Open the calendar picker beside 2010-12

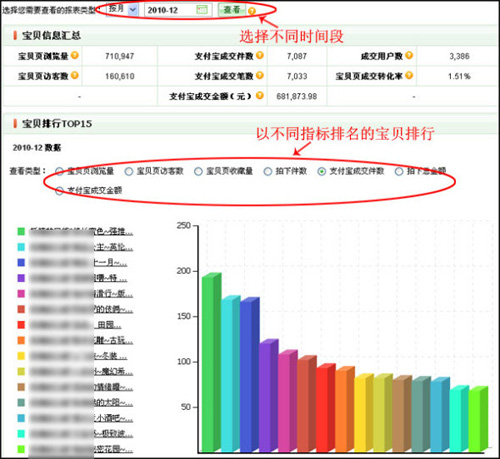202,10
